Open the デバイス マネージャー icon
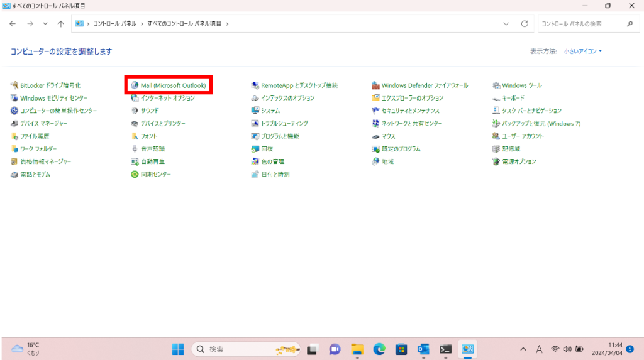Viewport: 644px width, 360px height. click(15, 123)
